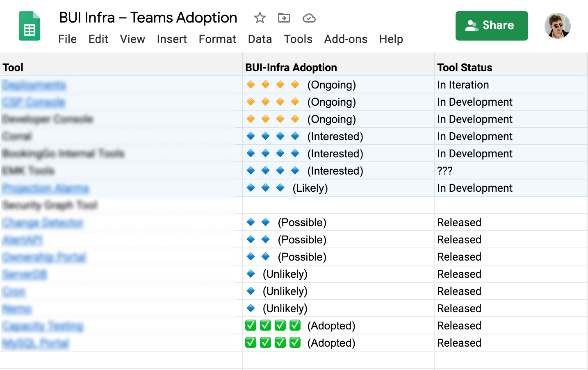This screenshot has width=588, height=370.
Task: Click the Google Sheets home icon
Action: coord(30,26)
